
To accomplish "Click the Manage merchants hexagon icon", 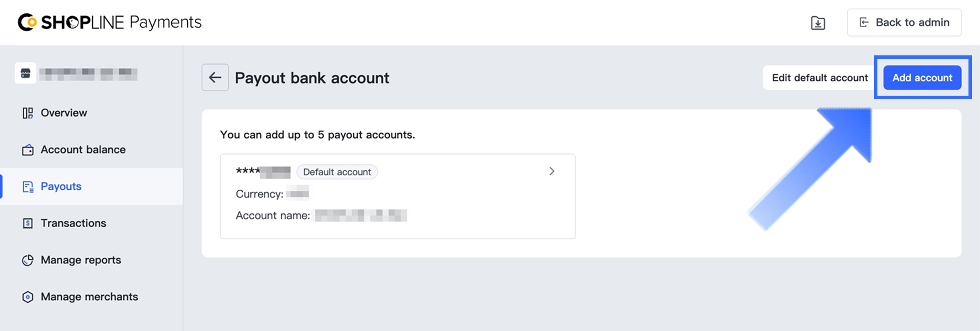I will pyautogui.click(x=28, y=297).
